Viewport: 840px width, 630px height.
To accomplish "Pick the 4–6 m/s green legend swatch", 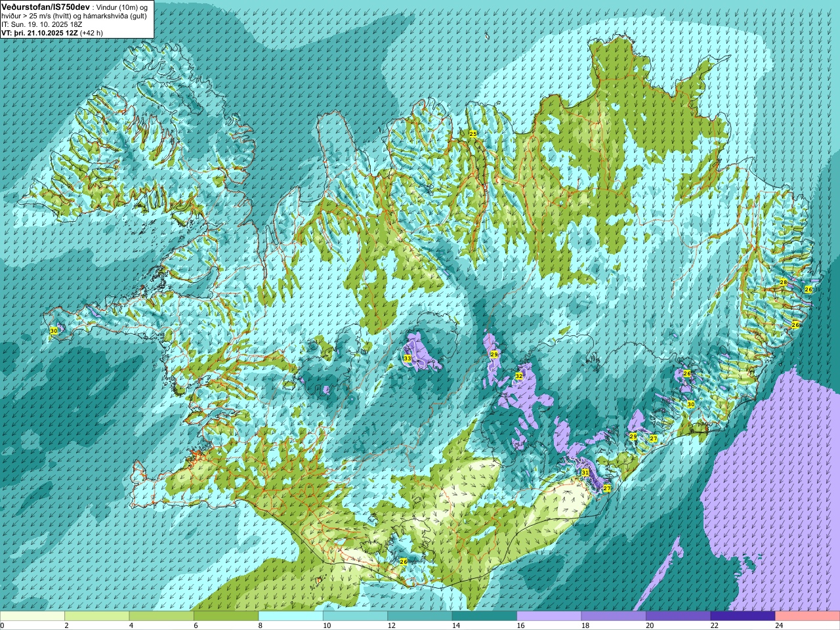I will (x=161, y=616).
